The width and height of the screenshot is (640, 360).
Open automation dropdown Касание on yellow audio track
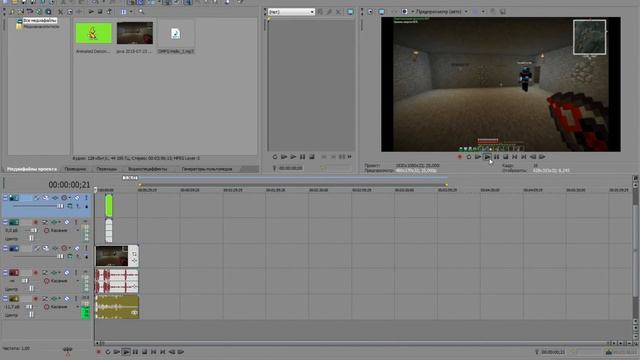coord(62,307)
